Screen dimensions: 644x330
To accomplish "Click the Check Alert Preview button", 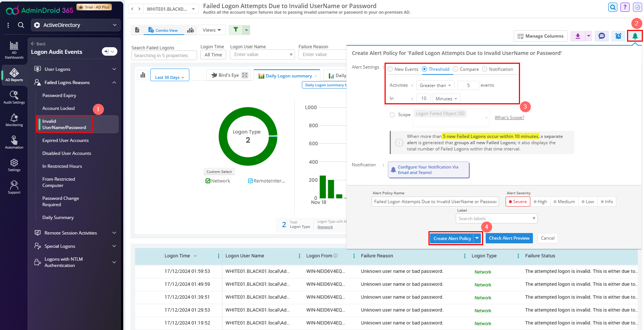I will 509,238.
